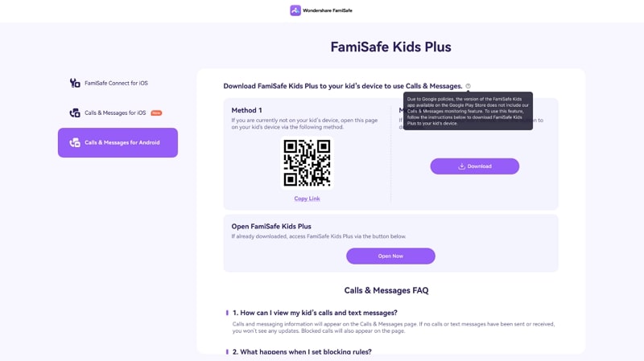Screen dimensions: 644x361
Task: Click the FamiSafe Connect for iOS sidebar icon
Action: click(75, 83)
